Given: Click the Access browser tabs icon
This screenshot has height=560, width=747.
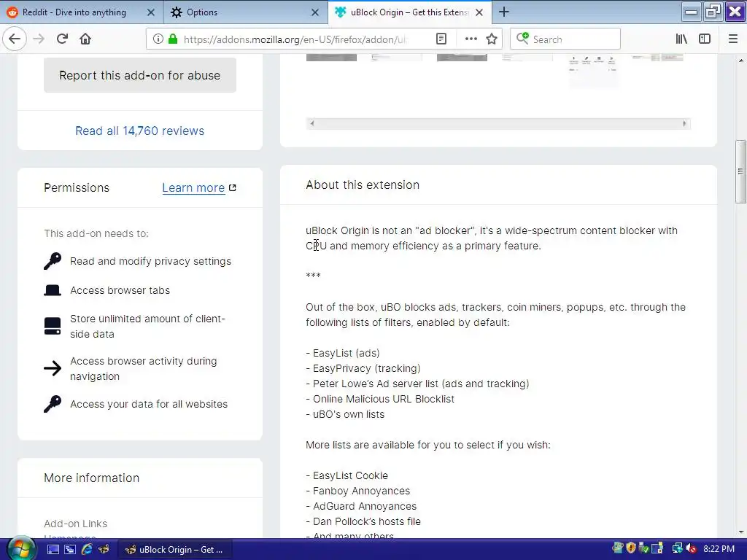Looking at the screenshot, I should [53, 290].
